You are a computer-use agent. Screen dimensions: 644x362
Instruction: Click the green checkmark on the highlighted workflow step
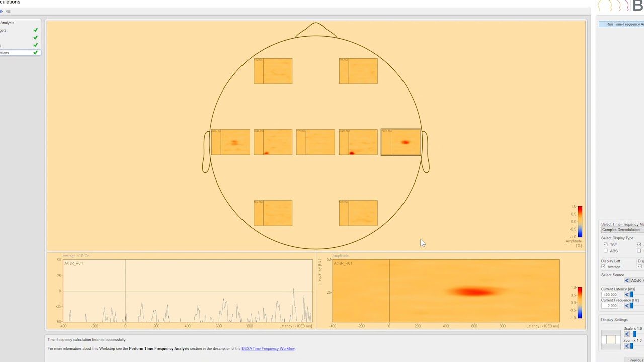tap(35, 53)
